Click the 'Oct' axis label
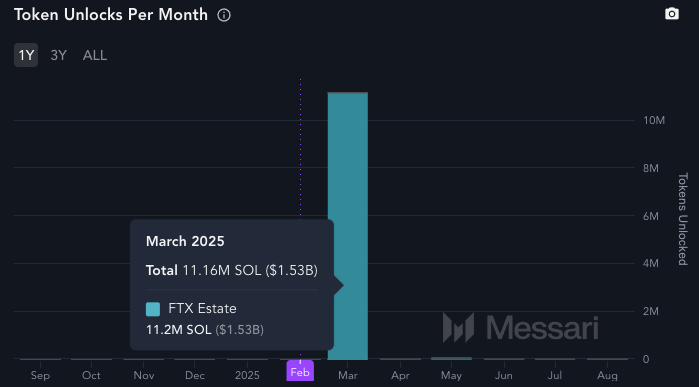This screenshot has width=699, height=387. pyautogui.click(x=91, y=375)
